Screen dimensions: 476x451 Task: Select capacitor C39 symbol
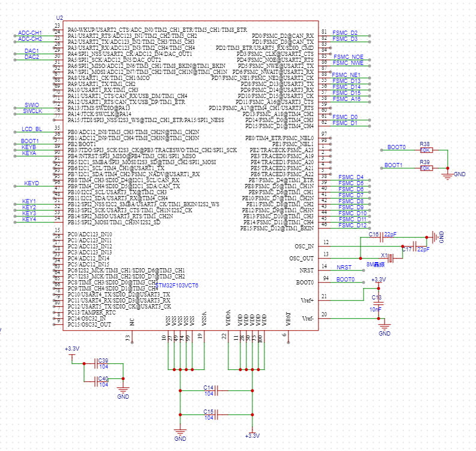pyautogui.click(x=96, y=364)
